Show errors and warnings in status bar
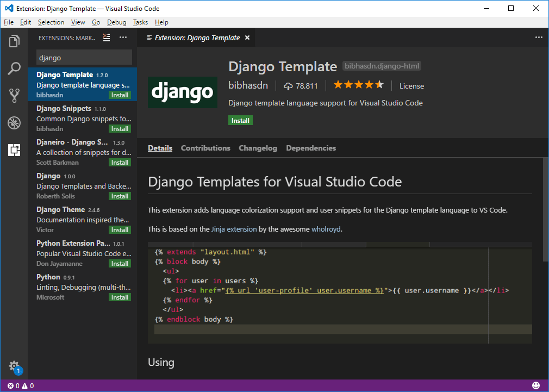 pos(21,385)
